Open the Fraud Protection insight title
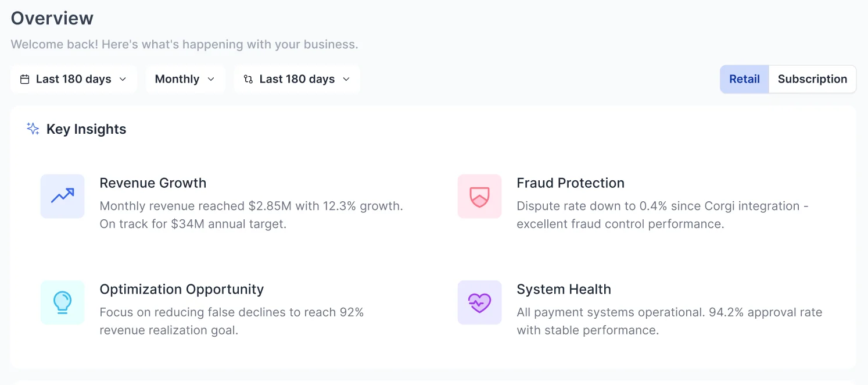The width and height of the screenshot is (868, 385). tap(570, 183)
